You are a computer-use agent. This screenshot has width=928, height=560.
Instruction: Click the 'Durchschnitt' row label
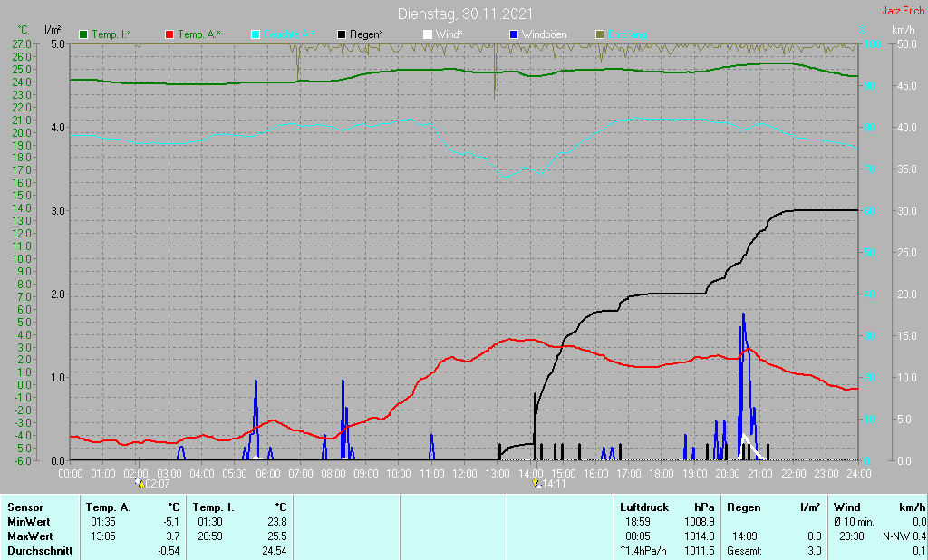40,551
